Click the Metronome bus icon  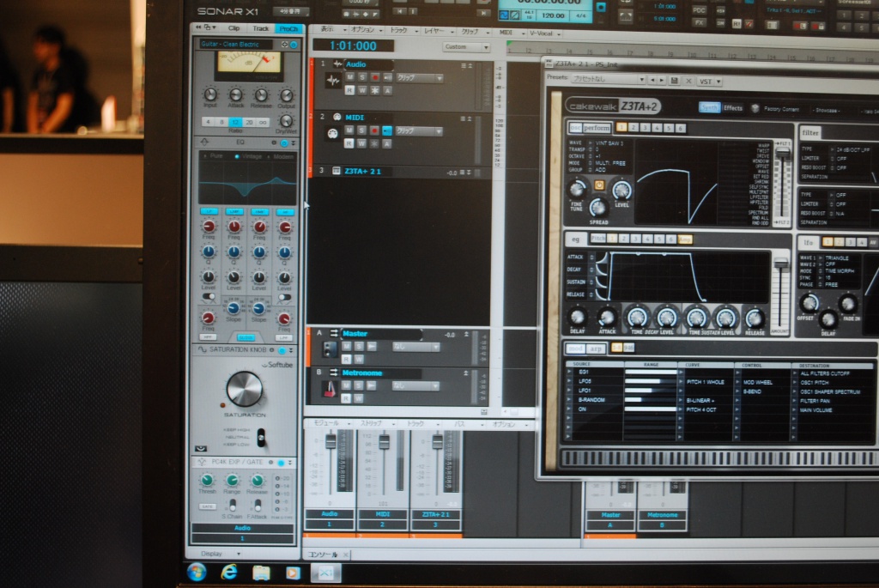tap(330, 389)
